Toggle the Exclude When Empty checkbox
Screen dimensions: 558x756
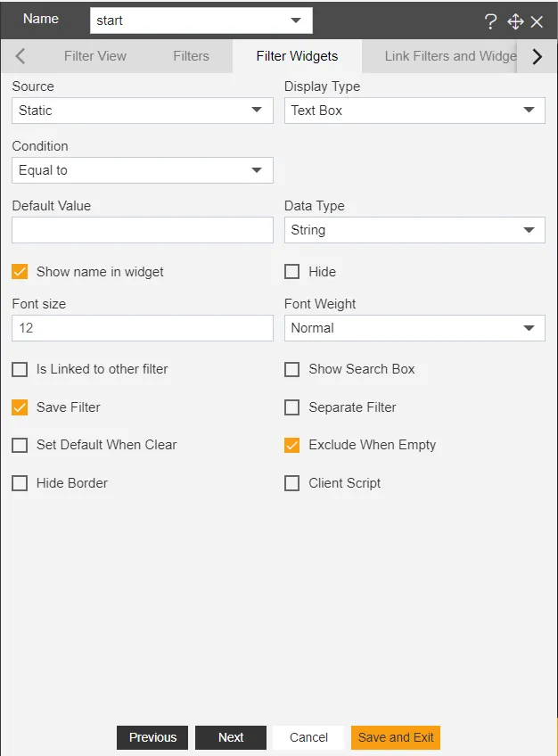292,445
